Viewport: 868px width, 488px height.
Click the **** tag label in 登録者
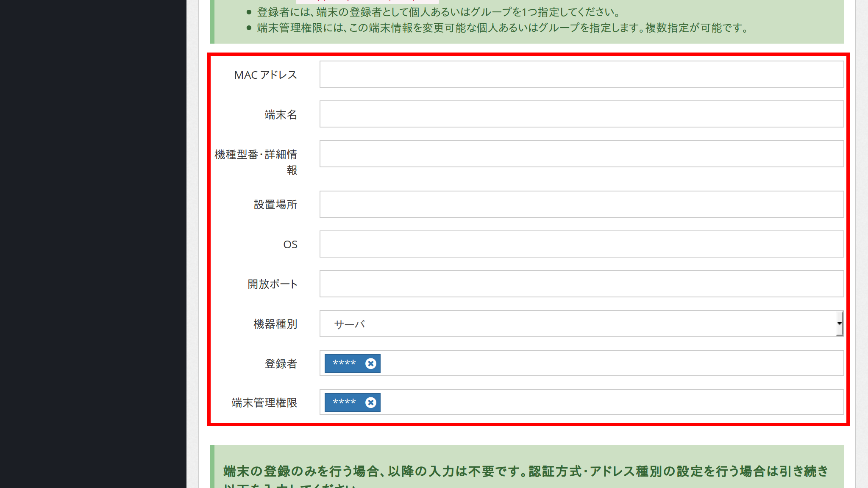344,363
